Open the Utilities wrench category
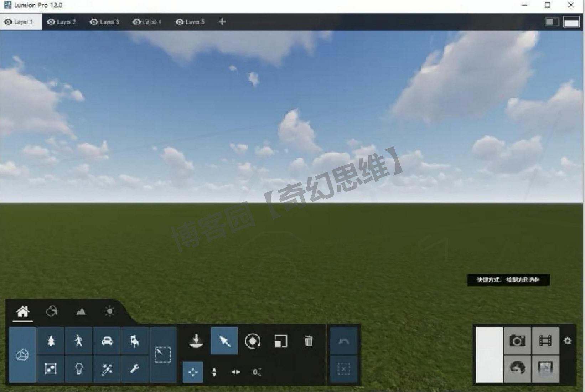The image size is (585, 392). (135, 369)
